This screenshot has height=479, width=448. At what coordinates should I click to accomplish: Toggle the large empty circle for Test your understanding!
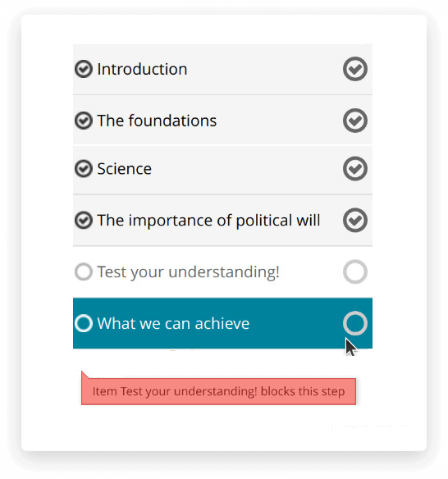pyautogui.click(x=355, y=271)
